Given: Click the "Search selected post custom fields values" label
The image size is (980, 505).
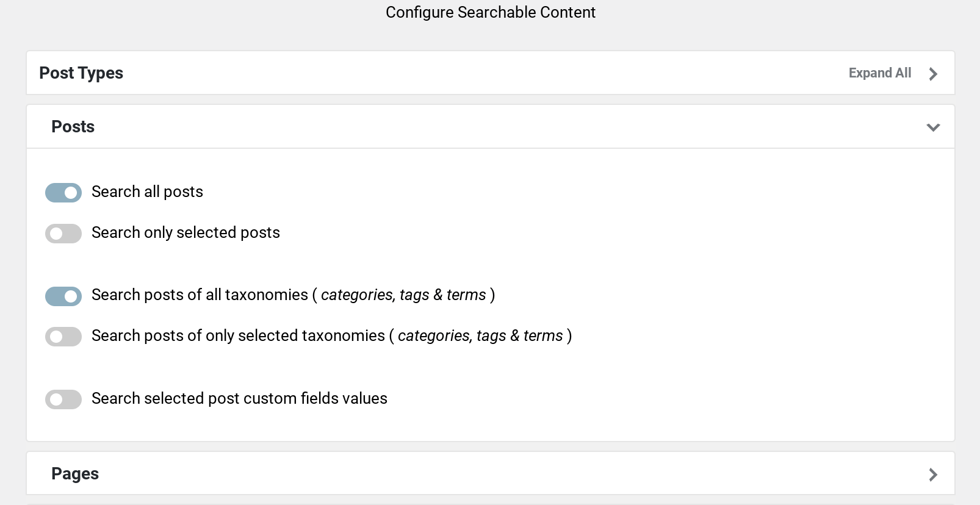Looking at the screenshot, I should click(239, 399).
